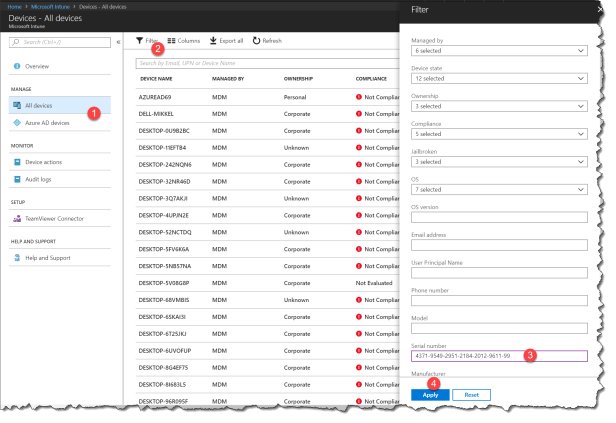Sort by MANAGED BY column header
616x423 pixels.
228,79
